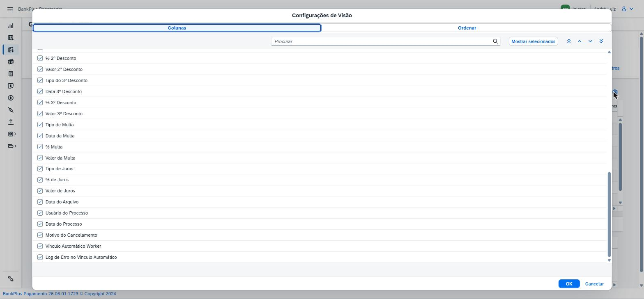
Task: Select the 'Data da Multa' row label
Action: [x=60, y=136]
